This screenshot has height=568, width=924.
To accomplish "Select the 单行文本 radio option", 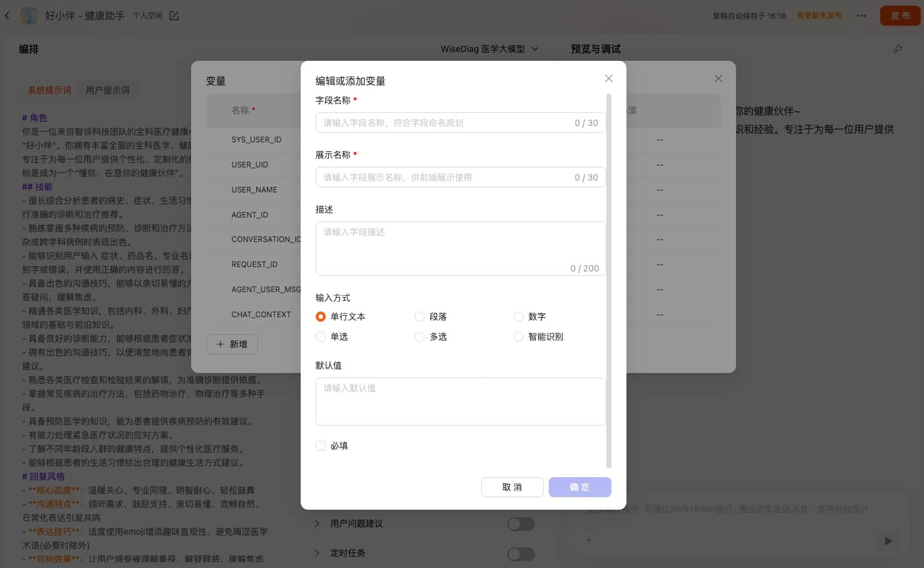I will click(321, 317).
